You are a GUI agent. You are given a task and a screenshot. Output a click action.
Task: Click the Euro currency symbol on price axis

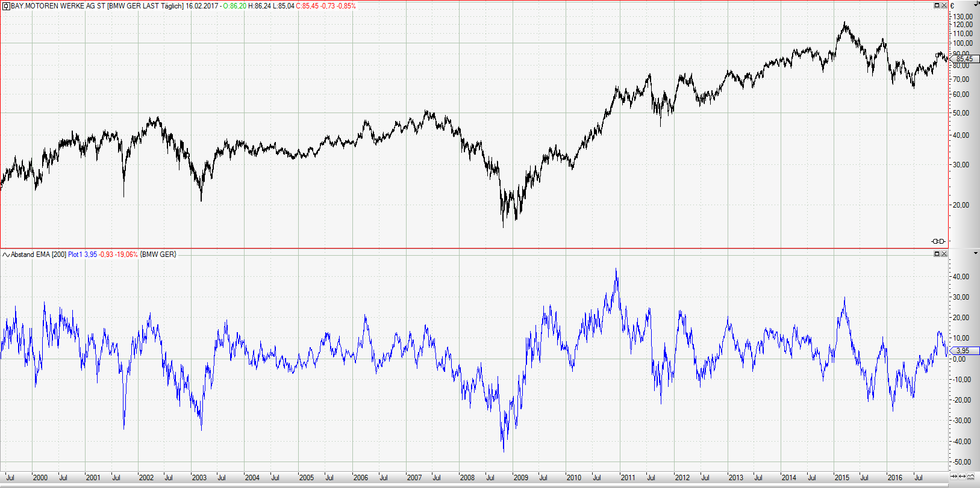pos(952,5)
